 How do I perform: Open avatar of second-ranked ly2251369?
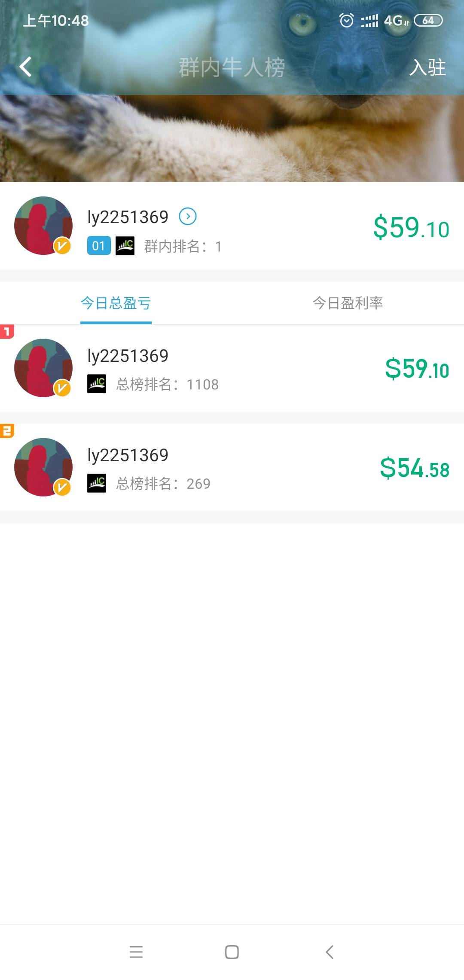[43, 467]
